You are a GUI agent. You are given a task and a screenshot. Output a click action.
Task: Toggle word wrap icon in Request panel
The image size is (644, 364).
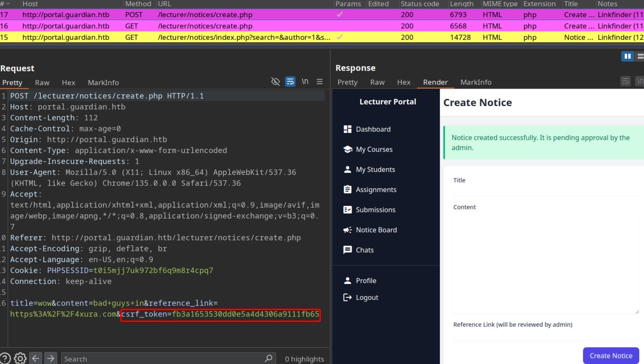point(290,81)
